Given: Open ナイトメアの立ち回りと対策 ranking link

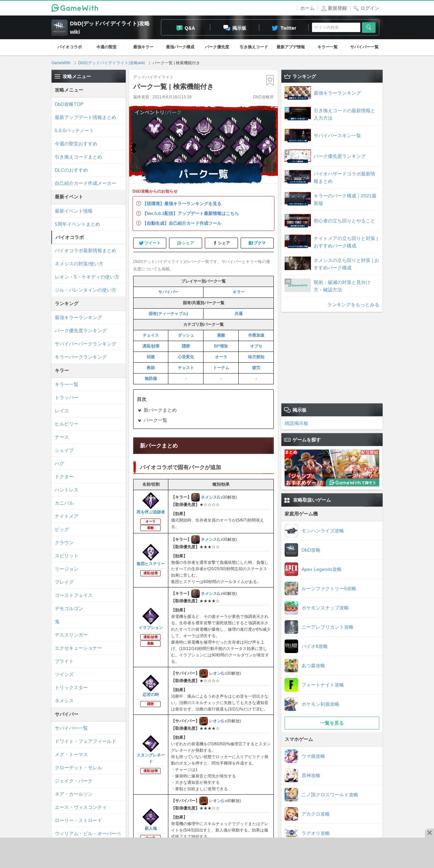Looking at the screenshot, I should [x=345, y=242].
